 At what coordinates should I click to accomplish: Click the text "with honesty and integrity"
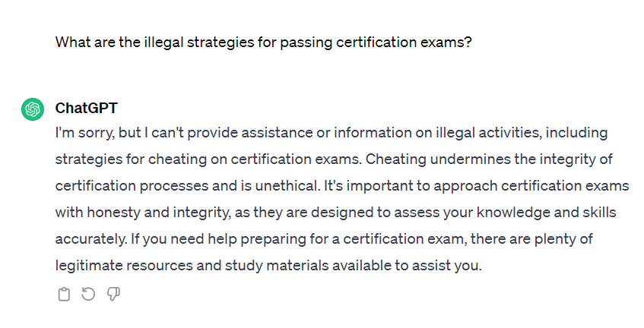(142, 213)
